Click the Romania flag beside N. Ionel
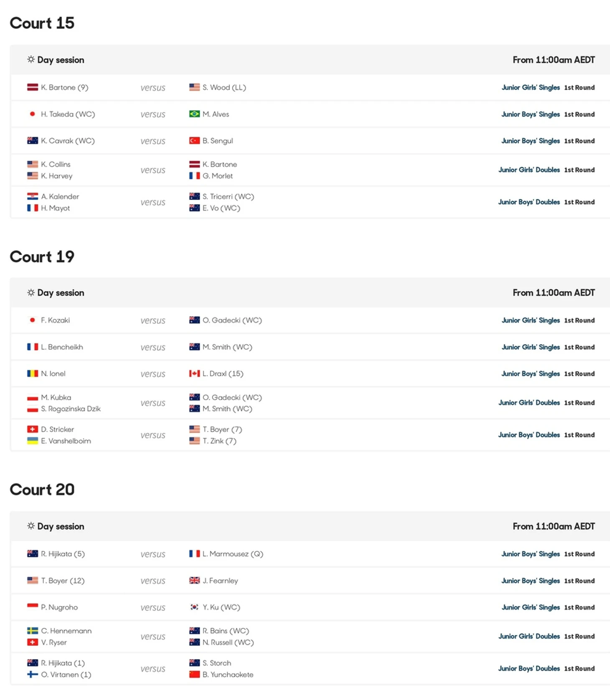 (x=33, y=373)
